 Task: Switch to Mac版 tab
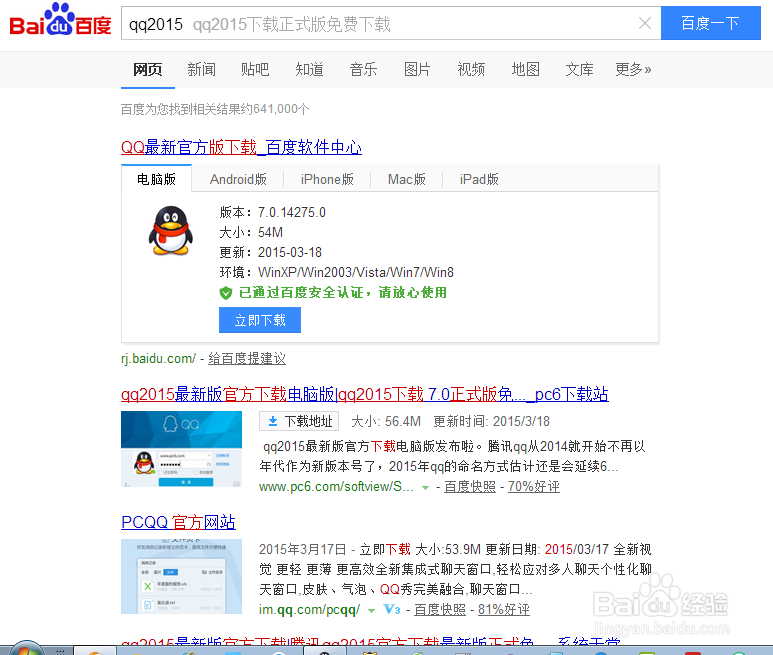407,179
